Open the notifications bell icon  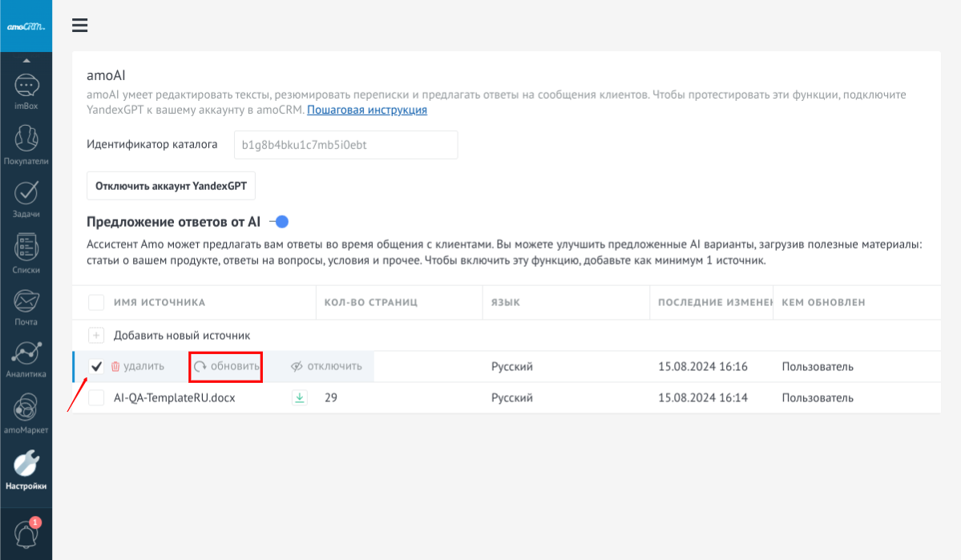click(26, 534)
